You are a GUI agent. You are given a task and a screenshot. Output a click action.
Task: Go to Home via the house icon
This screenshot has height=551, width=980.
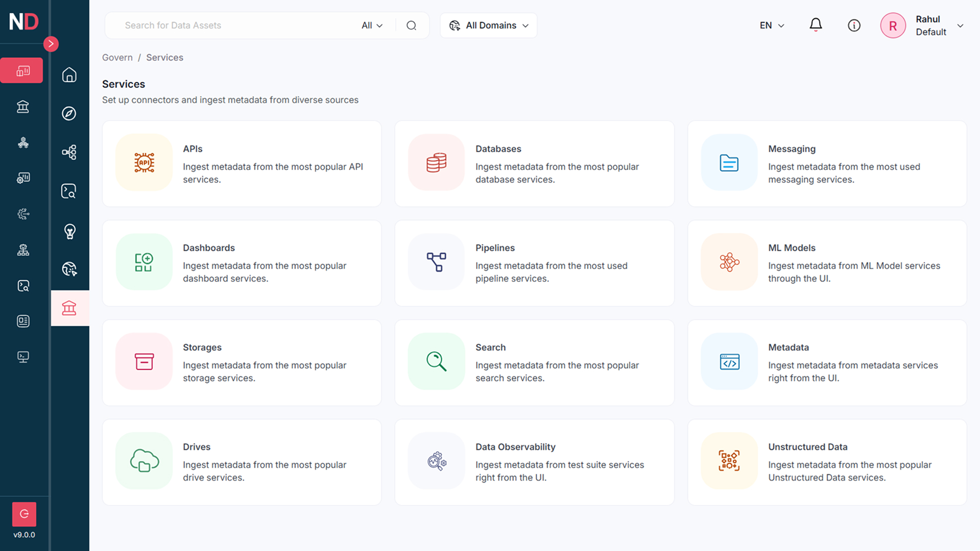69,75
